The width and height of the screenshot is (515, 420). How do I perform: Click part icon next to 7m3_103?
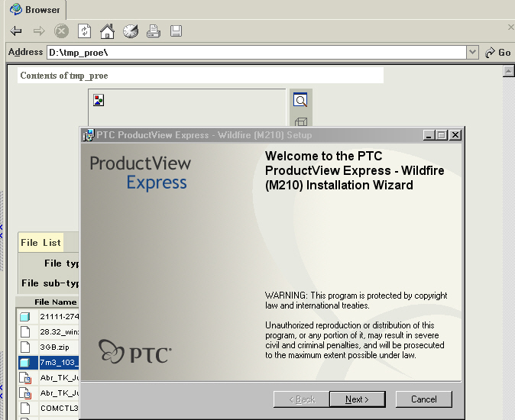(x=25, y=362)
